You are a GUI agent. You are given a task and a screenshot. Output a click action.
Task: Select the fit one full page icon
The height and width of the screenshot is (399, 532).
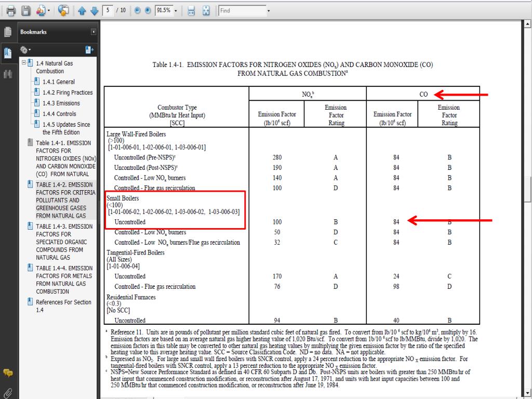[206, 10]
